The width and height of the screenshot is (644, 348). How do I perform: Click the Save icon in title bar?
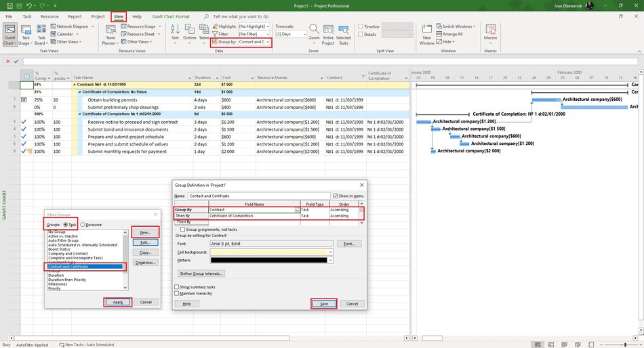pos(9,5)
